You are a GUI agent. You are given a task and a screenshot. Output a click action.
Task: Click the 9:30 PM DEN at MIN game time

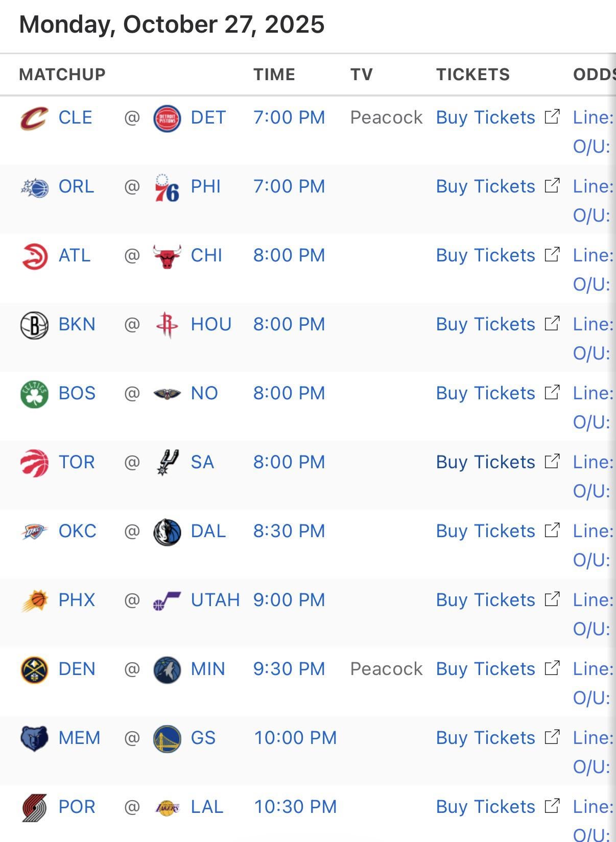point(289,669)
